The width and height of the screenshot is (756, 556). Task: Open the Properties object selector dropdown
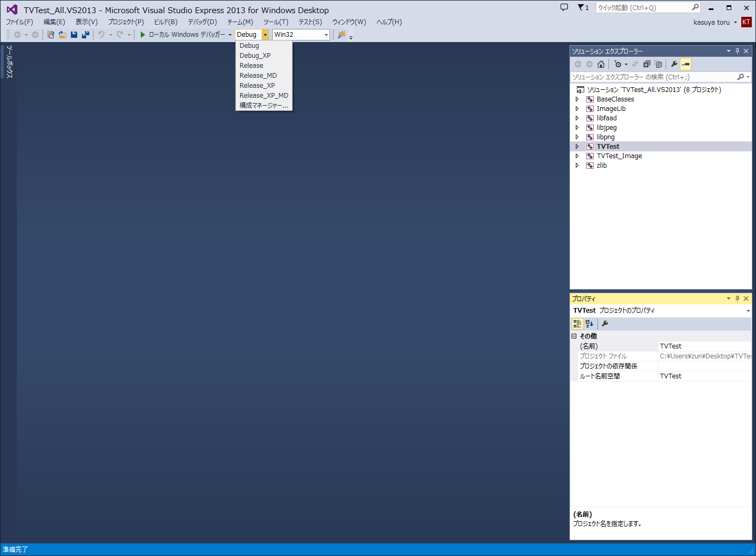tap(748, 311)
